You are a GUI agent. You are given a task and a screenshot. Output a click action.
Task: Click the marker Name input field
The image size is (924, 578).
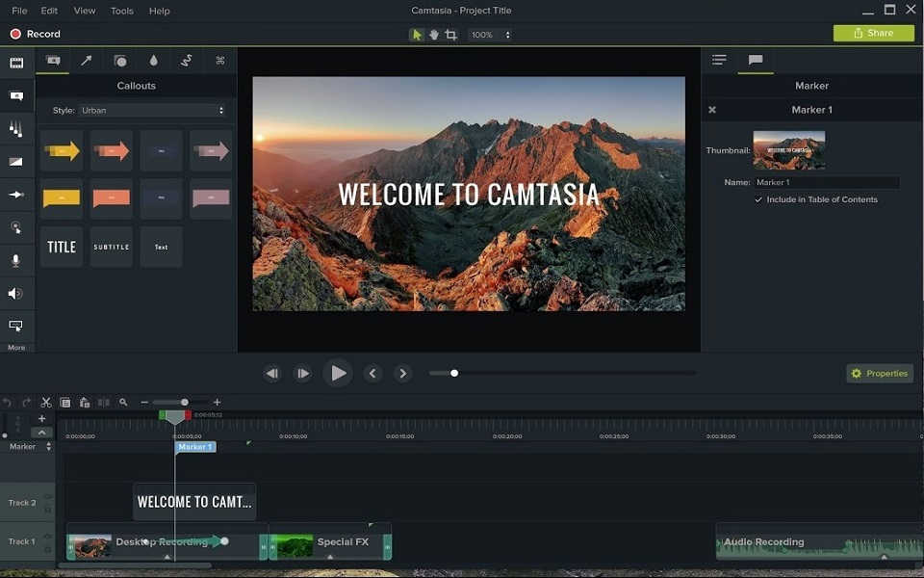click(x=827, y=182)
